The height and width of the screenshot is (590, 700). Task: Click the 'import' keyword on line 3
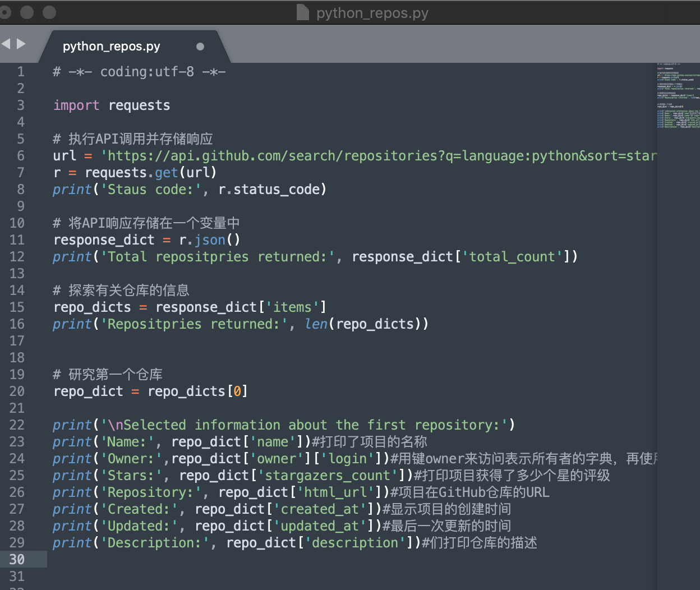(x=76, y=105)
